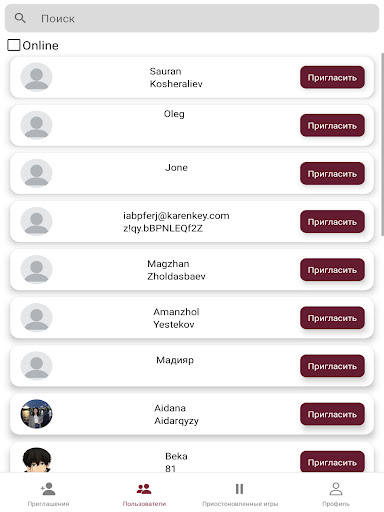Screen dimensions: 384x512
Task: Focus the Поиск search field
Action: click(192, 18)
